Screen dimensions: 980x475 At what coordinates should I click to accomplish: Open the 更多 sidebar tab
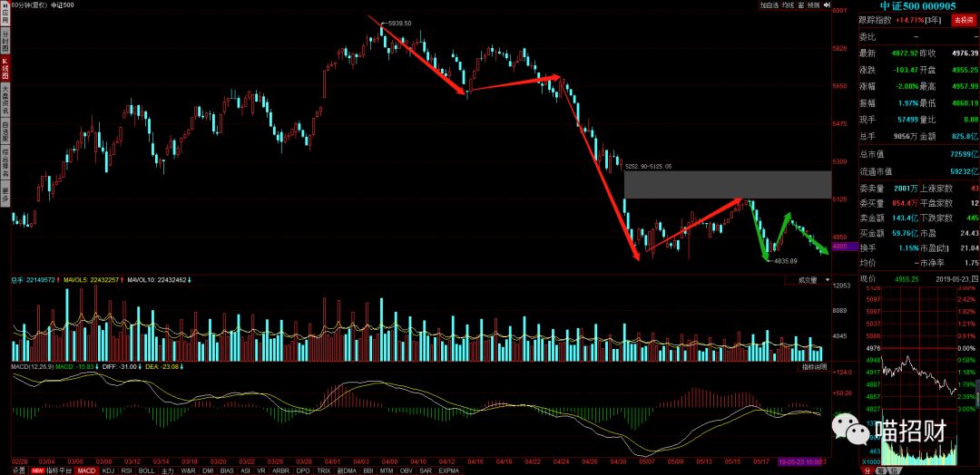click(x=5, y=193)
